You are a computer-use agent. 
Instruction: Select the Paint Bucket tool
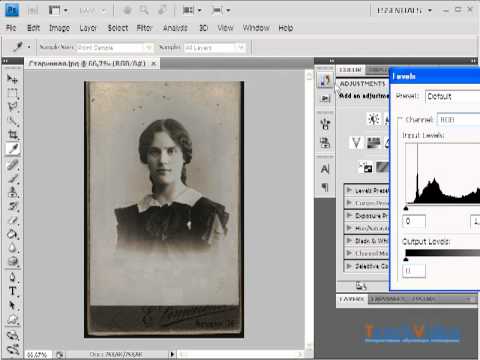[12, 234]
